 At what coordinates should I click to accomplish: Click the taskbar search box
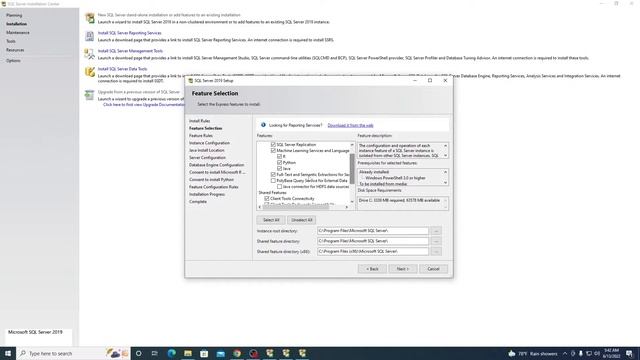73,353
